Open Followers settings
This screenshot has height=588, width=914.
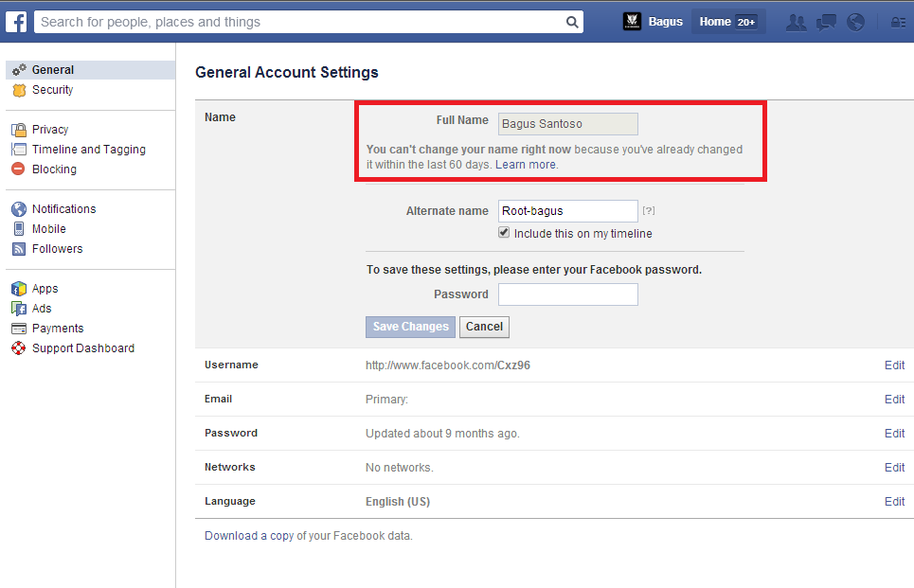click(x=57, y=249)
